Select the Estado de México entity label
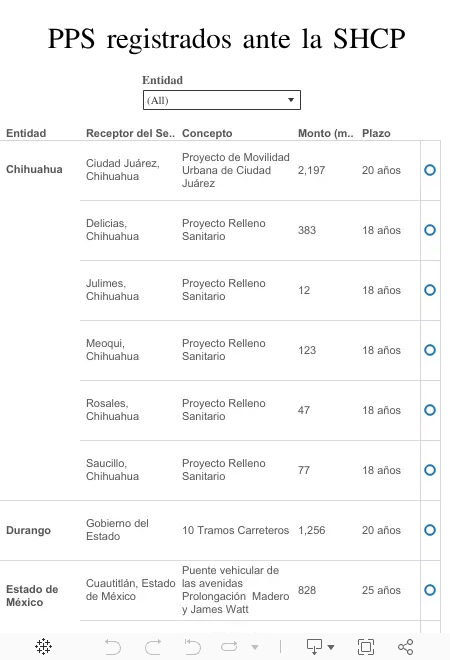450x660 pixels. click(x=32, y=596)
